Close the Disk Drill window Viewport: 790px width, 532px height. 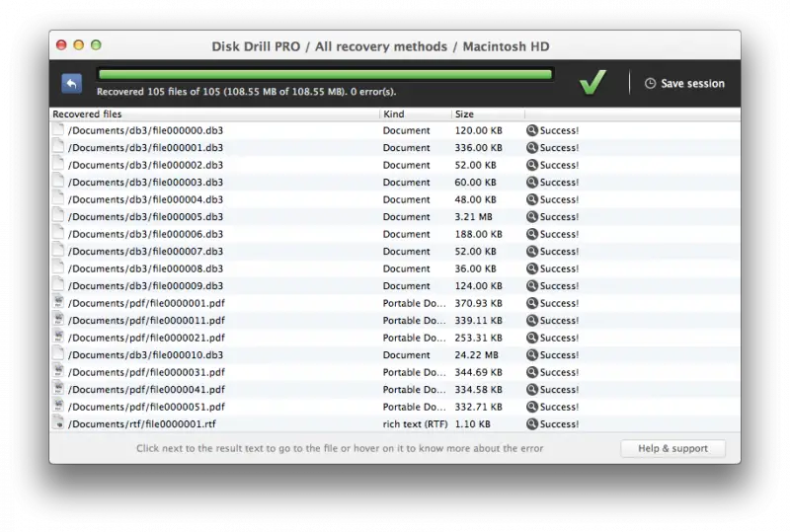[61, 45]
